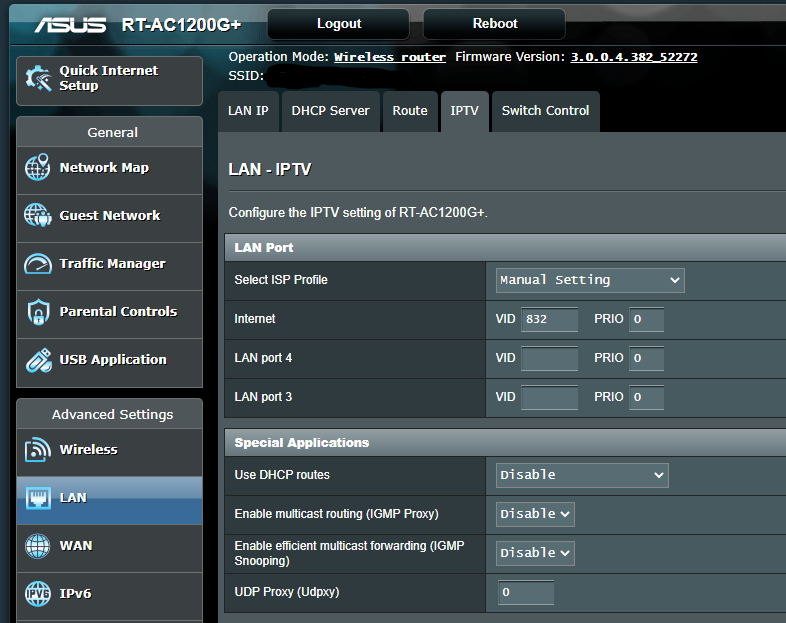786x623 pixels.
Task: Click the USB Application icon
Action: pos(39,360)
